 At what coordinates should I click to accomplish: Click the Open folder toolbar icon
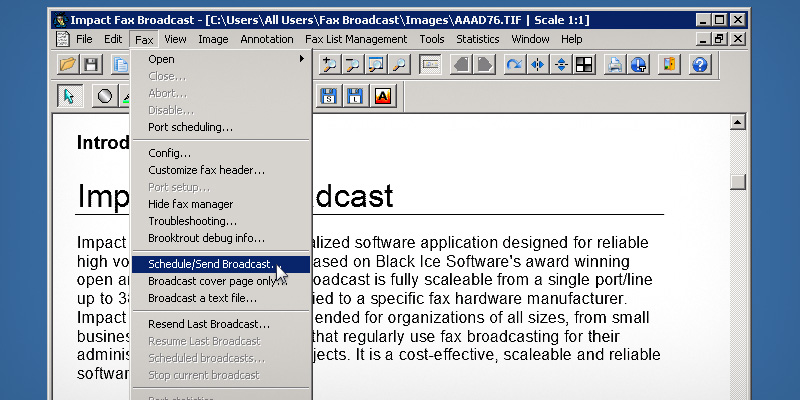68,65
